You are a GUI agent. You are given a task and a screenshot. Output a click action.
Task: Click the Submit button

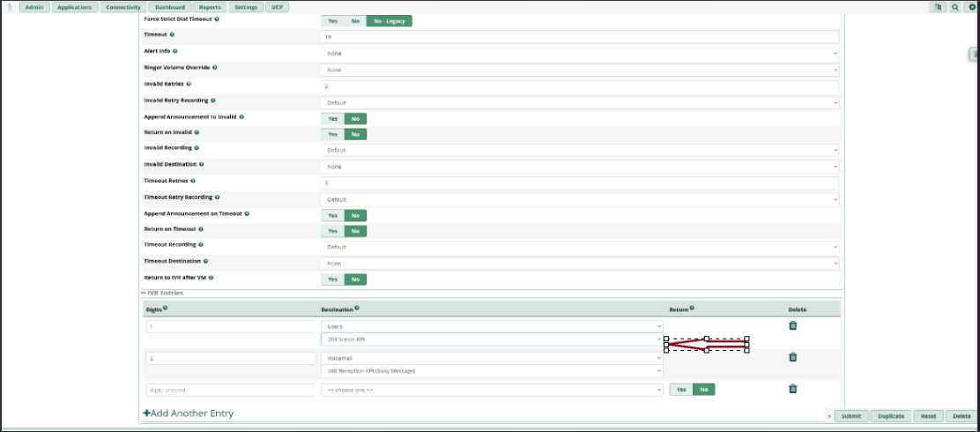click(x=851, y=416)
